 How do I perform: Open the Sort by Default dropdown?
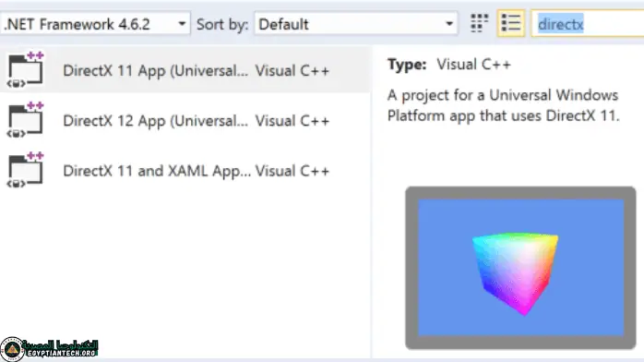[356, 24]
